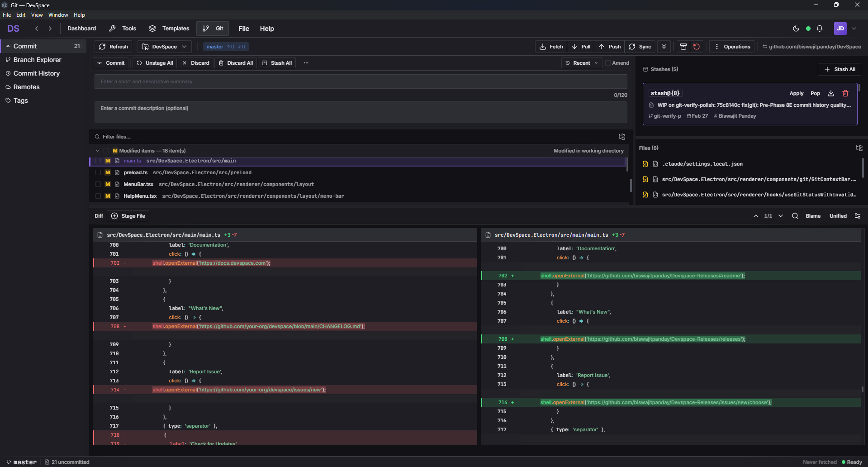Viewport: 868px width, 467px height.
Task: Click the green status indicator dot
Action: click(808, 29)
